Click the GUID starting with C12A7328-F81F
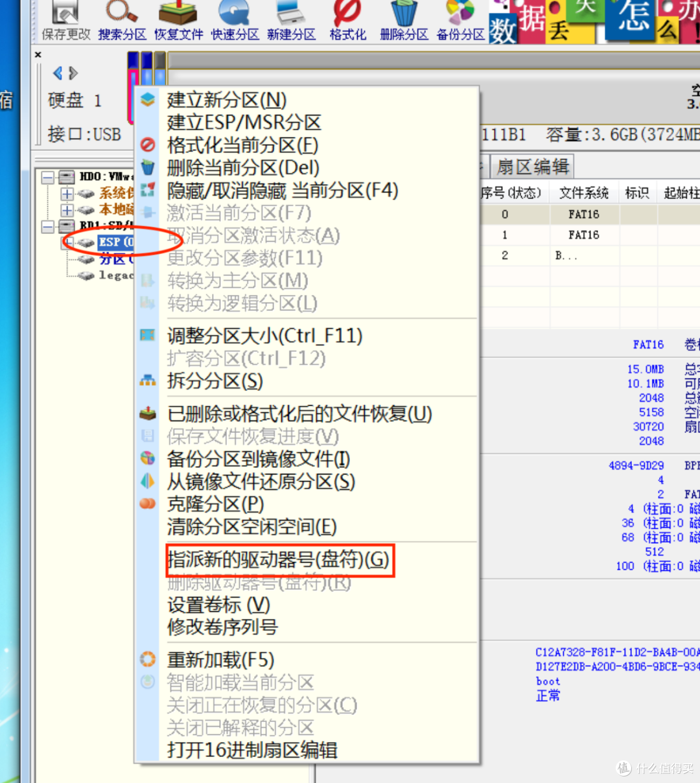 click(x=618, y=652)
